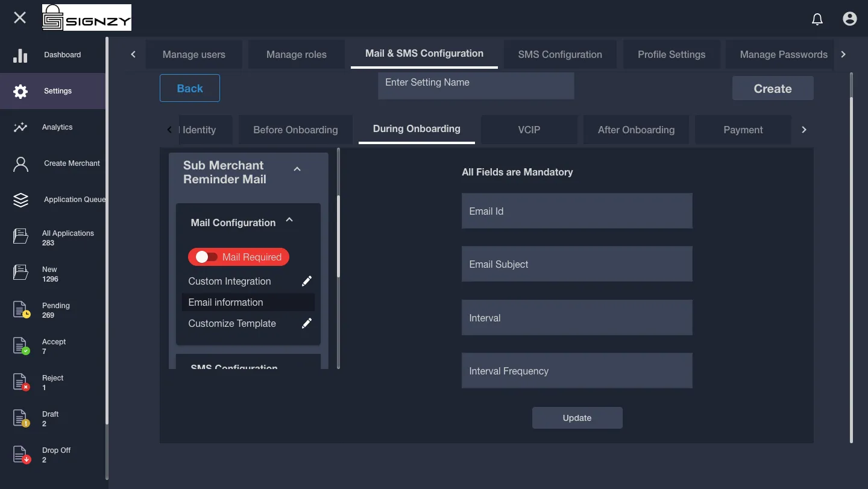Screen dimensions: 868x489
Task: Select the Profile Settings tab
Action: click(x=671, y=54)
